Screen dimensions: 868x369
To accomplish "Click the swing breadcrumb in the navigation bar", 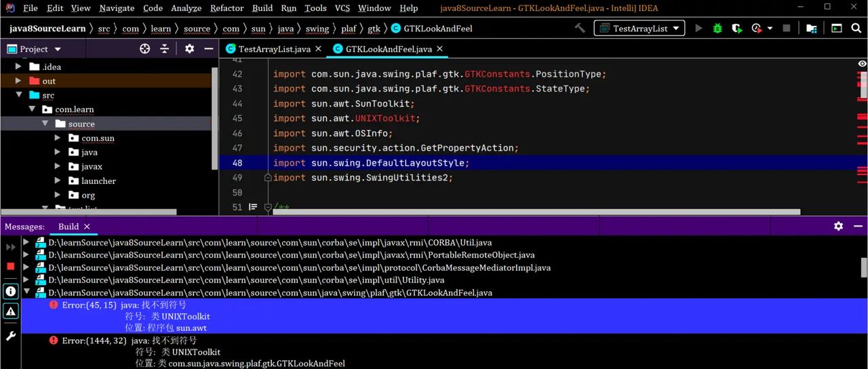I will point(317,28).
